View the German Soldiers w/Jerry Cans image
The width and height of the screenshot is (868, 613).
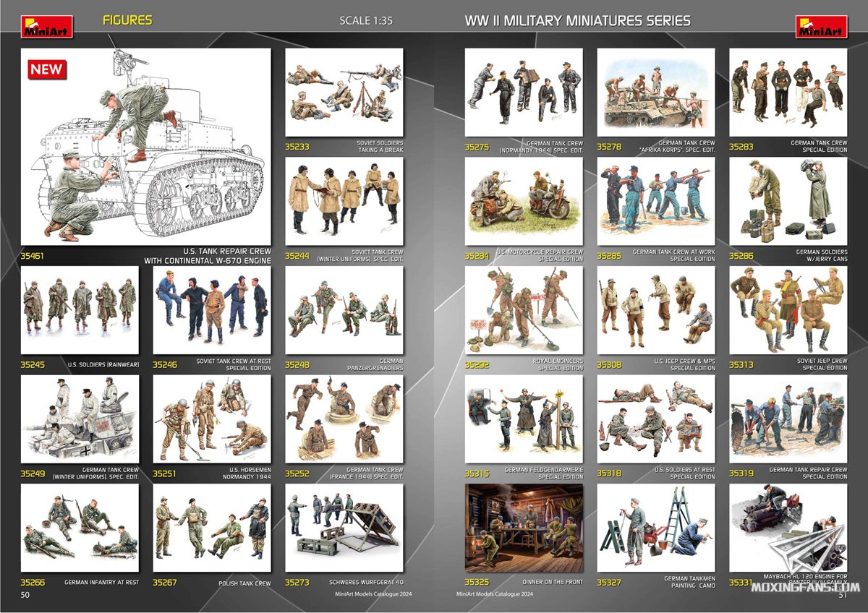[788, 202]
